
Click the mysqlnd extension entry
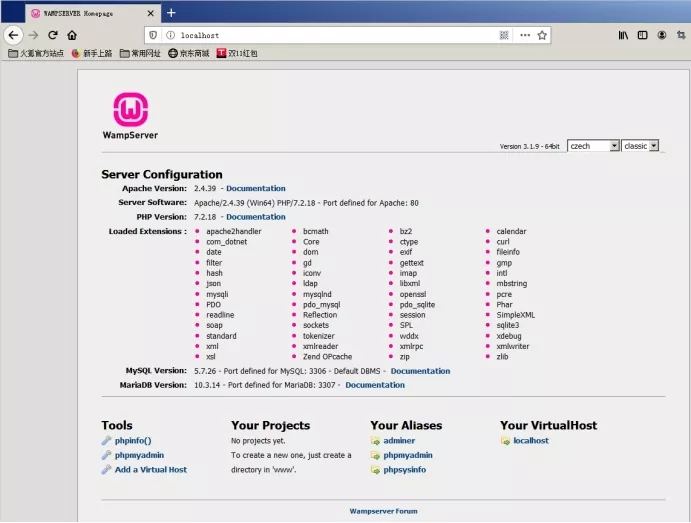pyautogui.click(x=317, y=294)
